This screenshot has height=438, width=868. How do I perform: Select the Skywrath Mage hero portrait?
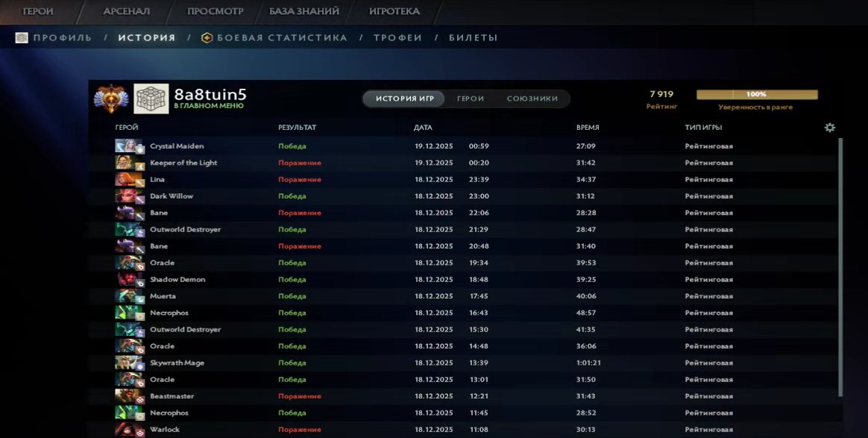tap(128, 362)
